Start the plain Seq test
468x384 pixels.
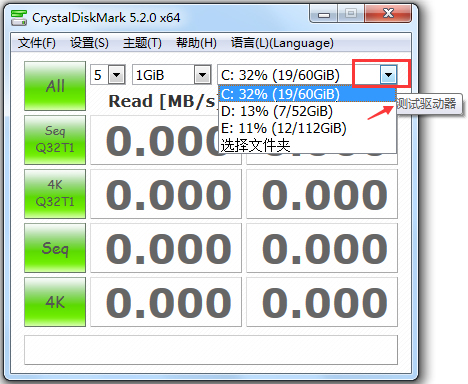[x=55, y=248]
